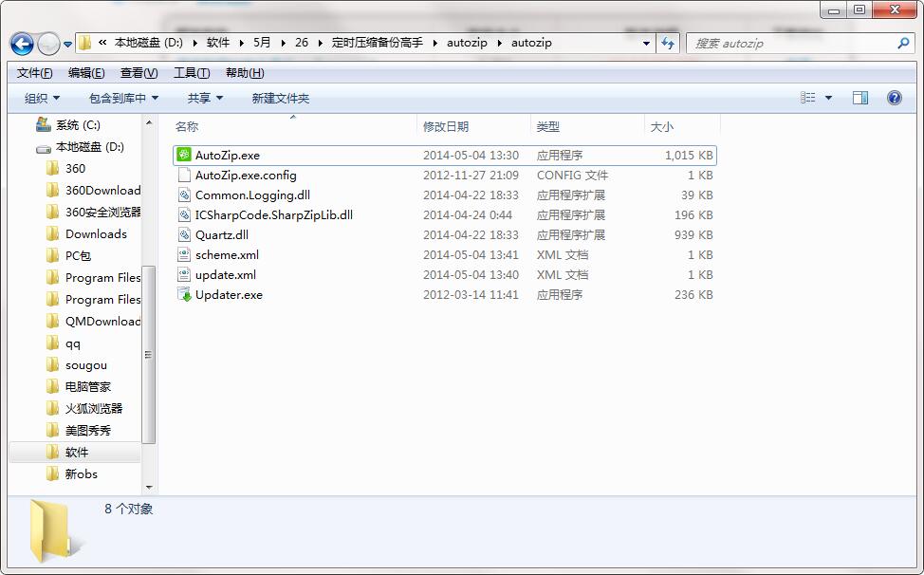The width and height of the screenshot is (924, 575).
Task: Select the Quartz.dll file icon
Action: pos(184,235)
